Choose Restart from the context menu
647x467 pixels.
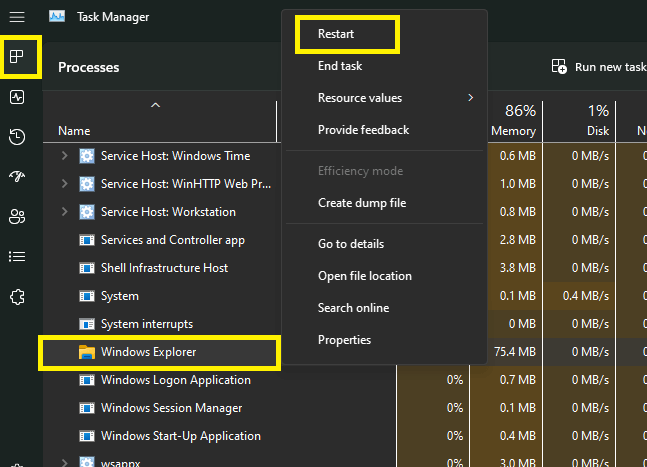coord(336,34)
